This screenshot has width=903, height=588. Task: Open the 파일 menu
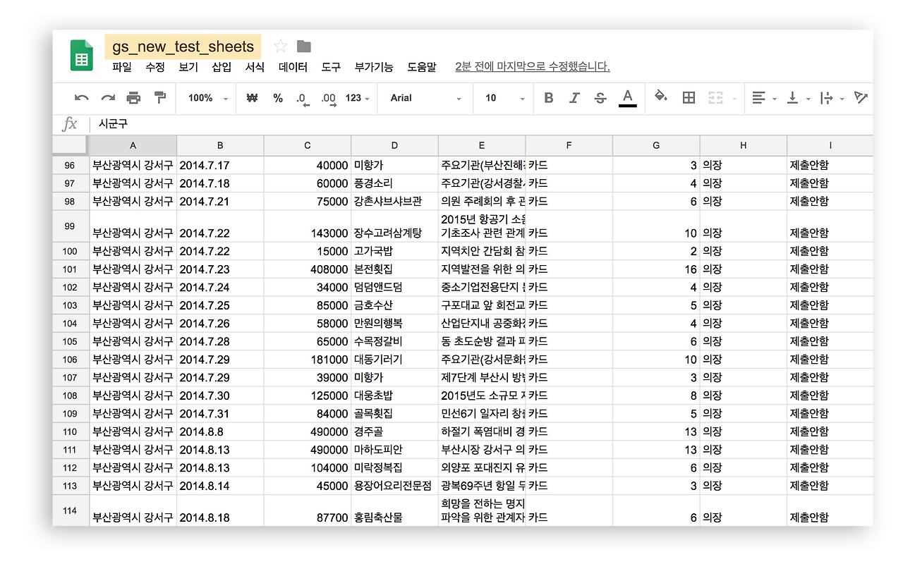click(122, 67)
